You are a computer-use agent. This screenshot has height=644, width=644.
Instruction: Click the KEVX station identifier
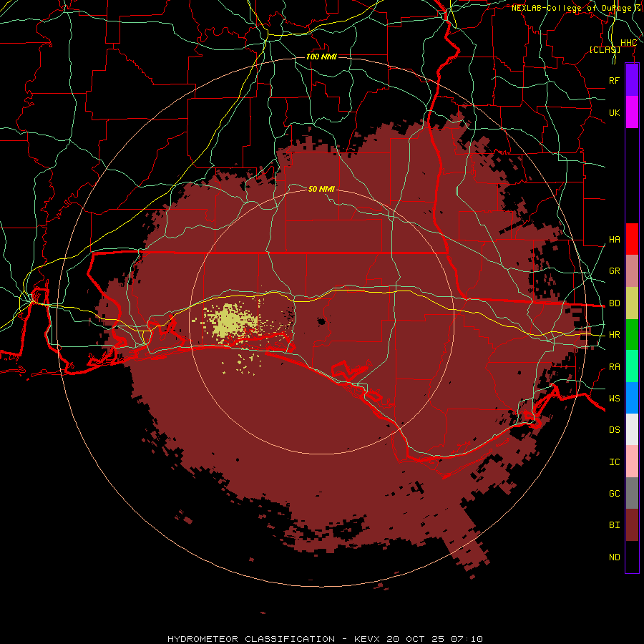pyautogui.click(x=367, y=639)
